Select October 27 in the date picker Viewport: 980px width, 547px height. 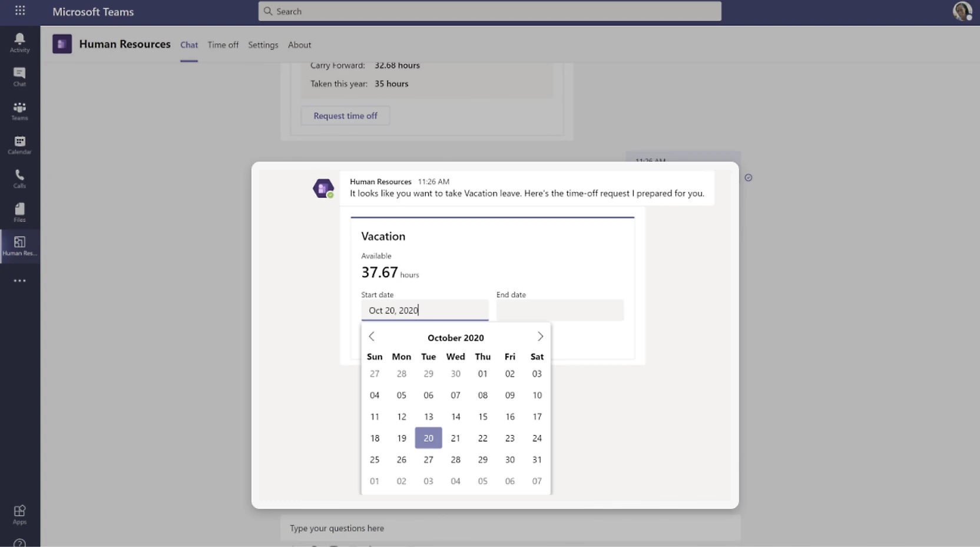point(428,460)
